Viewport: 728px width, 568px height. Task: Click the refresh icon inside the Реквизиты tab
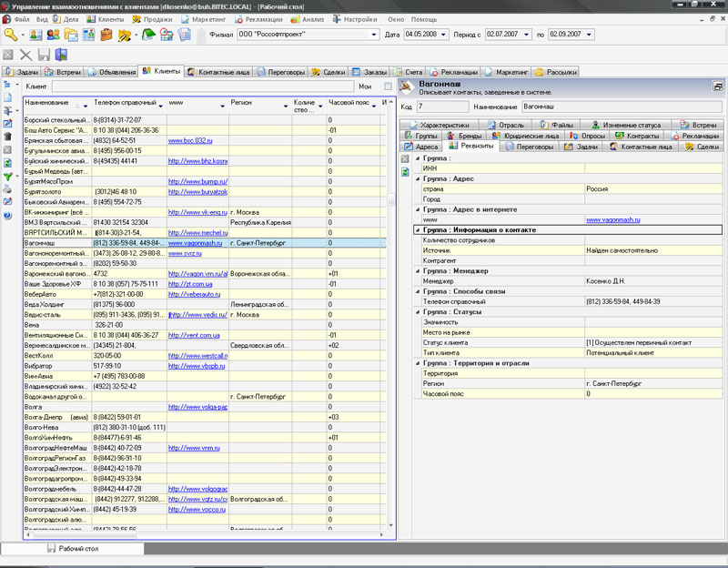(405, 172)
